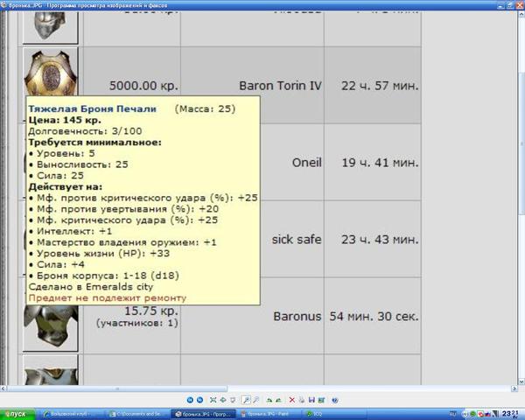Click the vertical scrollbar down arrow
This screenshot has width=525, height=420.
coord(521,381)
